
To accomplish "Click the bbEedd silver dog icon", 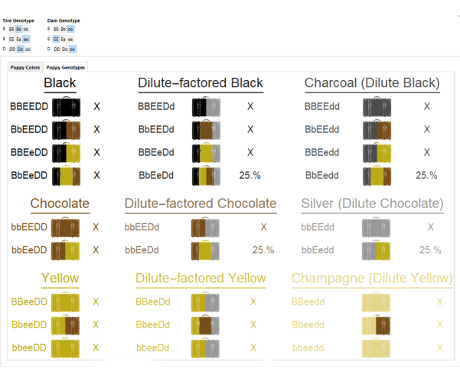I will click(376, 250).
